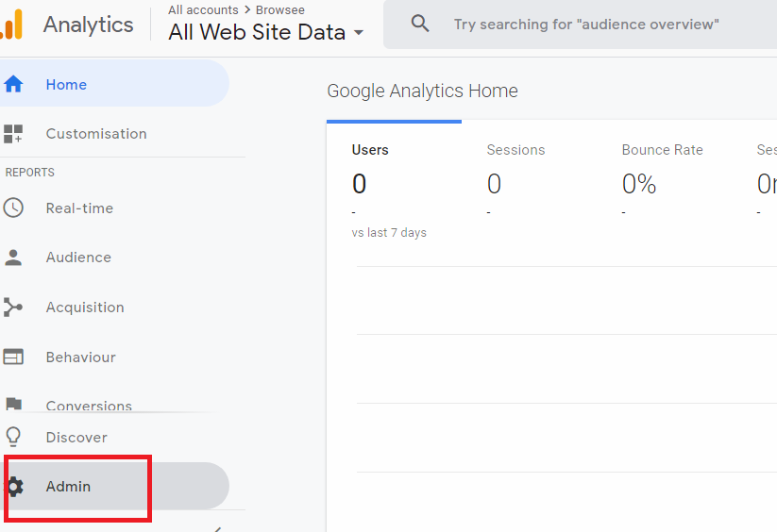The width and height of the screenshot is (777, 532).
Task: Select the Users metric tab
Action: coord(394,180)
